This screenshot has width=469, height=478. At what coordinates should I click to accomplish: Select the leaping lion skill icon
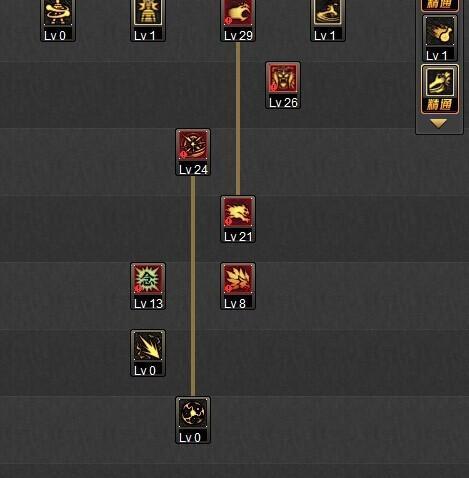238,212
